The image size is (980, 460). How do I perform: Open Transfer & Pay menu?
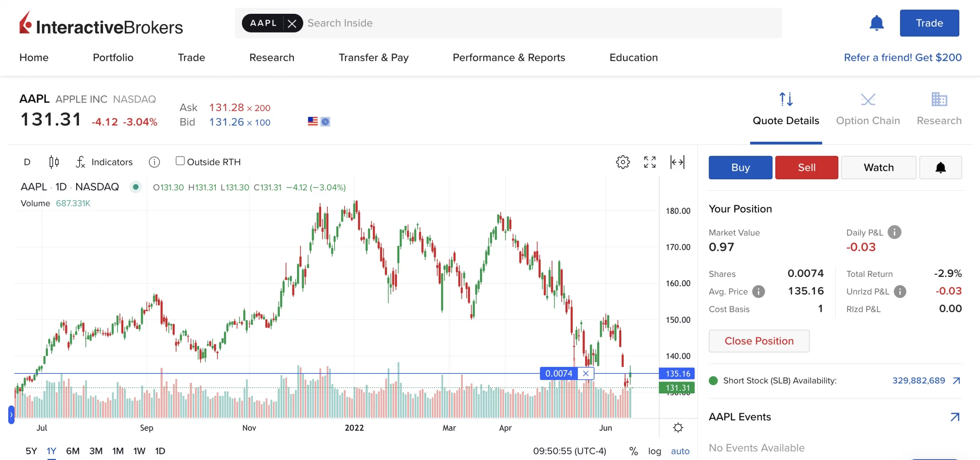(374, 57)
